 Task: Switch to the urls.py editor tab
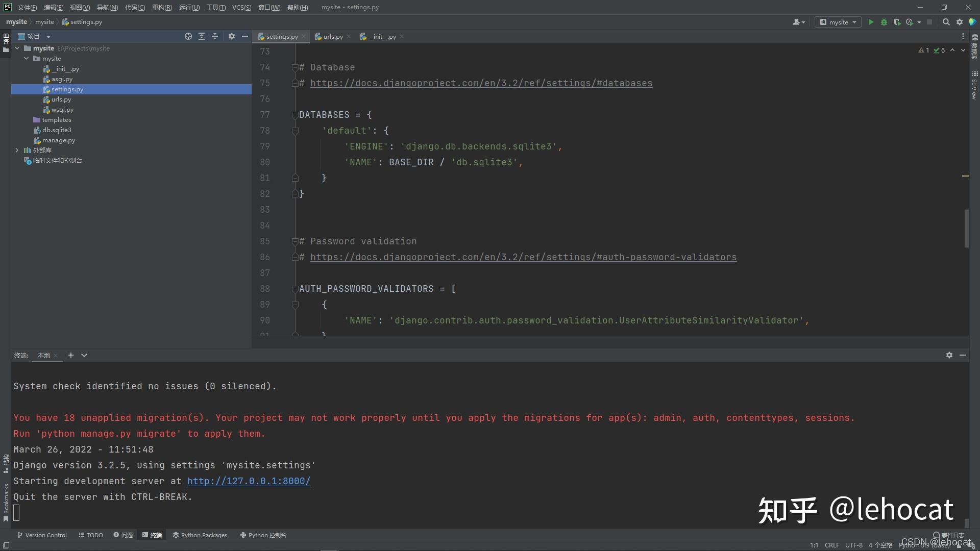(332, 36)
